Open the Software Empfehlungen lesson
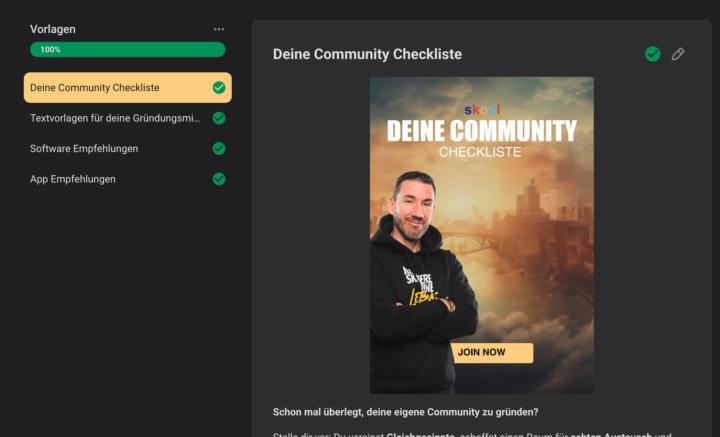 [128, 149]
